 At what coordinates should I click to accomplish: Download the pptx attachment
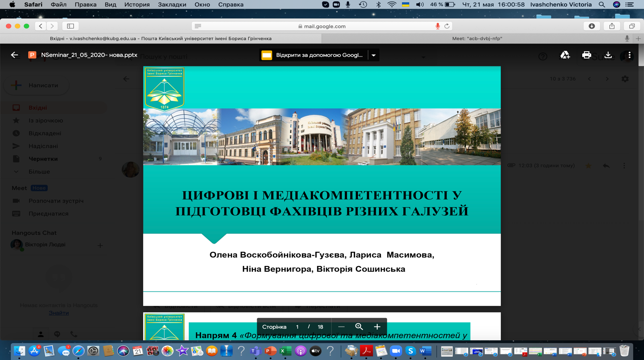pos(608,55)
